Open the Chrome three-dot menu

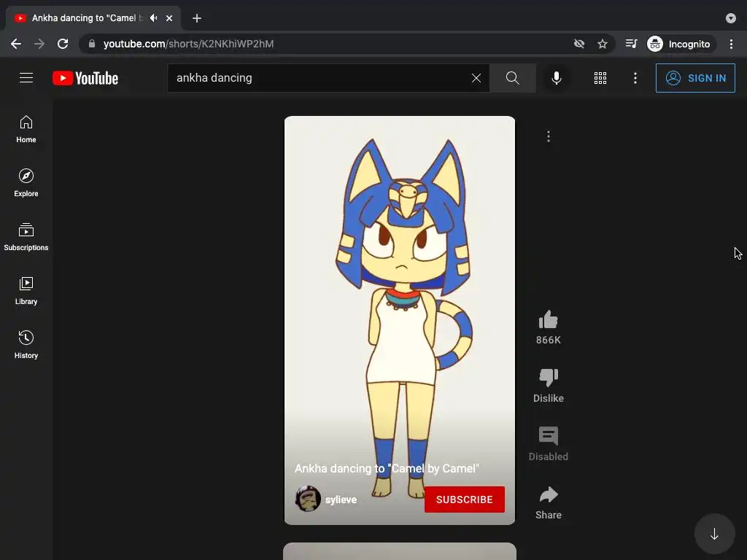pos(731,44)
